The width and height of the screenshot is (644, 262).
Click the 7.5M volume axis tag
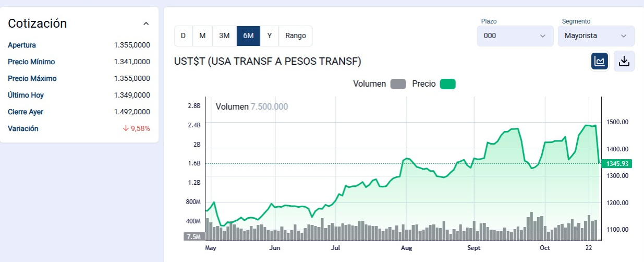tap(192, 236)
